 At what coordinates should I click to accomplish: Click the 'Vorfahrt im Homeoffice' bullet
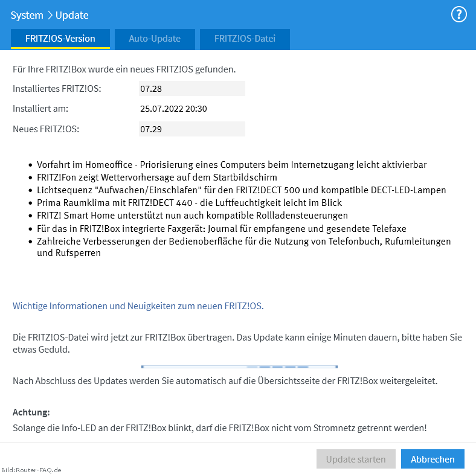tap(231, 164)
